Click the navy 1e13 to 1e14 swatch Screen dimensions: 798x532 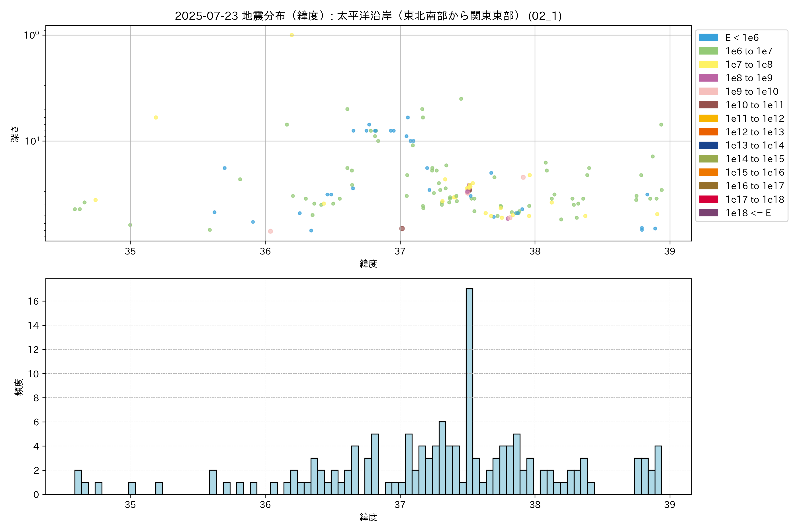coord(708,145)
